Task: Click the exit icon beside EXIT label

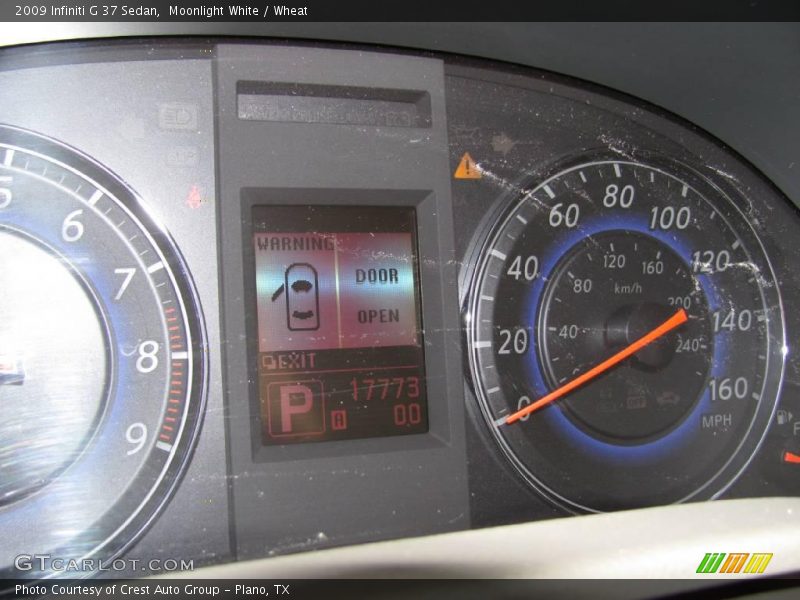Action: [x=269, y=362]
